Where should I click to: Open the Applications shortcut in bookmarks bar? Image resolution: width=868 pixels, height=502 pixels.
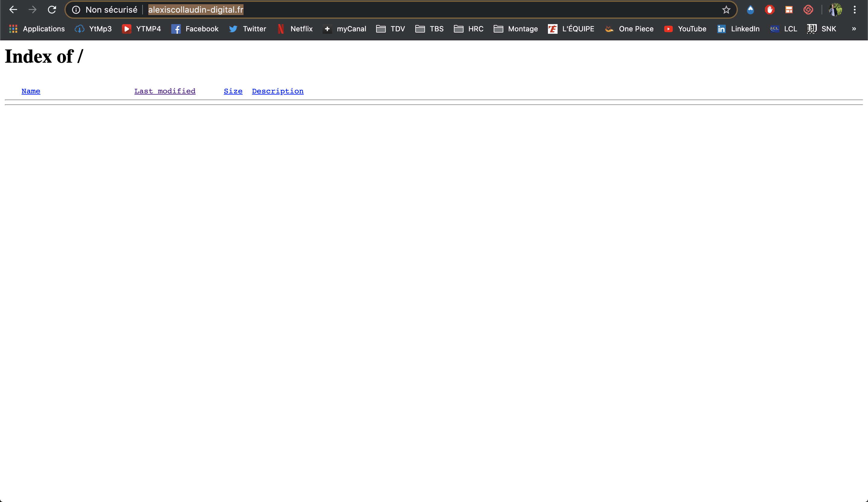point(37,29)
